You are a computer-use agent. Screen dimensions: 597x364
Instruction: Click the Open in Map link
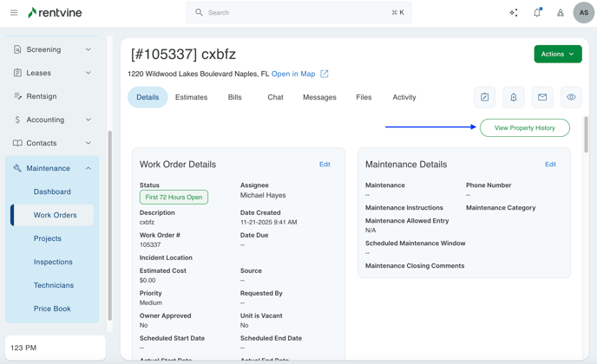[x=292, y=74]
